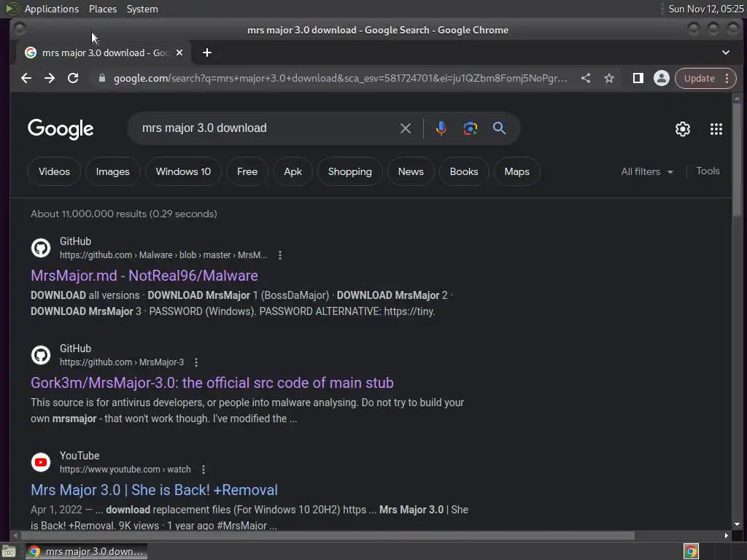747x560 pixels.
Task: Expand the All filters dropdown
Action: click(647, 171)
